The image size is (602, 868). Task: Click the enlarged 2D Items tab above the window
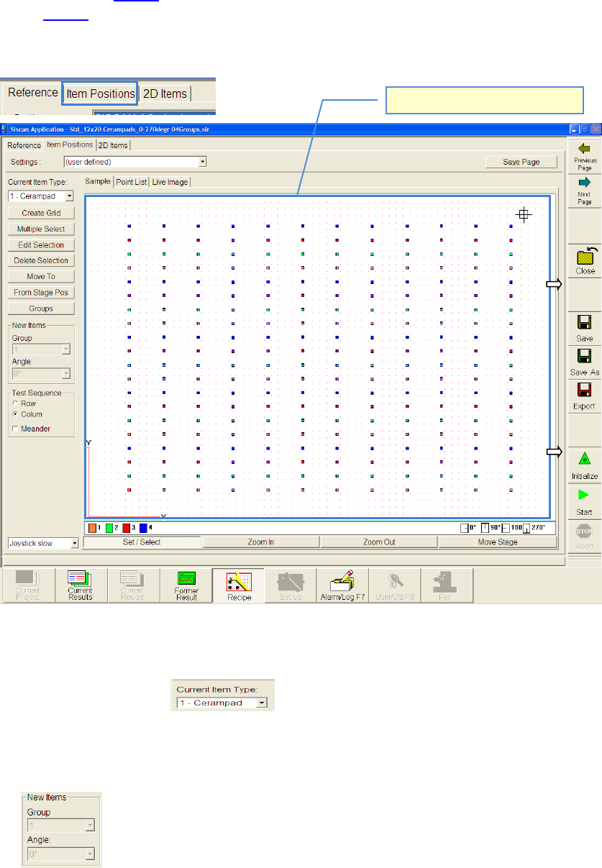coord(165,93)
